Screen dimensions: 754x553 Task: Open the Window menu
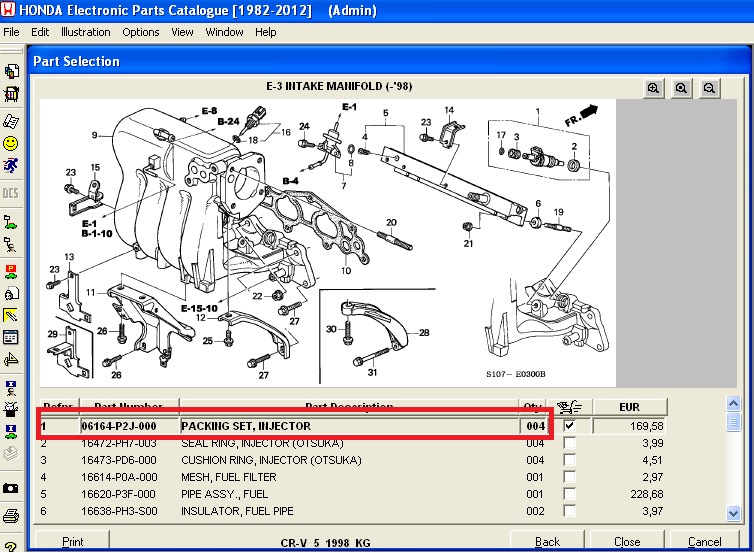[224, 32]
